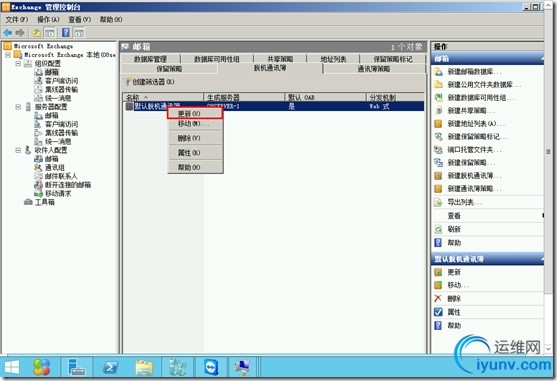This screenshot has height=381, width=557.
Task: Open PowerShell from the taskbar
Action: pyautogui.click(x=110, y=367)
